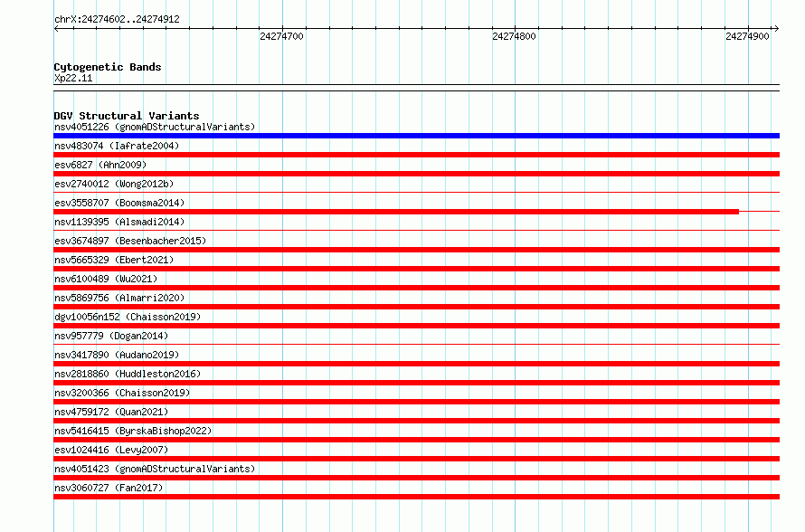Select dgv10056n152 (Chaisson2019) variant
The height and width of the screenshot is (532, 805).
click(x=128, y=317)
